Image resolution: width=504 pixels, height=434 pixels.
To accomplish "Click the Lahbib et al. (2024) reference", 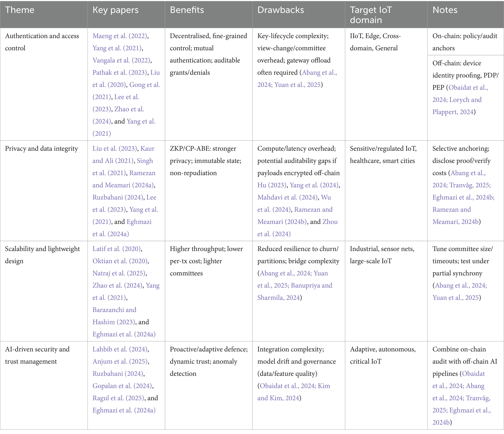I will [120, 349].
